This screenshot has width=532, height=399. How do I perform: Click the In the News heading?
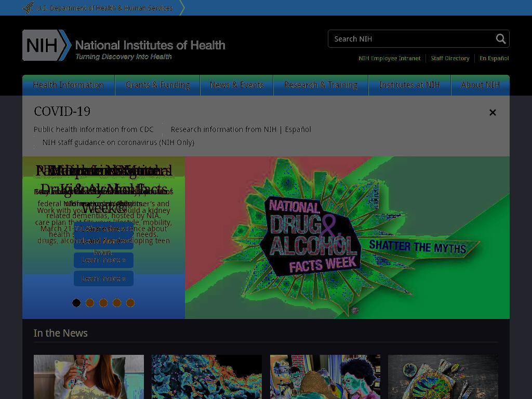point(60,333)
